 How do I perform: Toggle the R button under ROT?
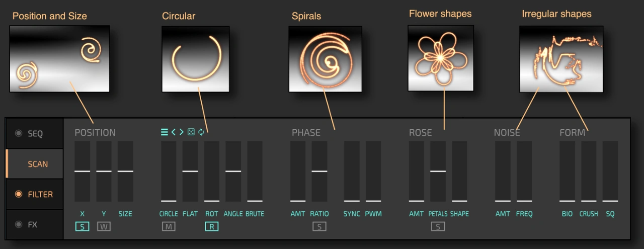[x=211, y=226]
